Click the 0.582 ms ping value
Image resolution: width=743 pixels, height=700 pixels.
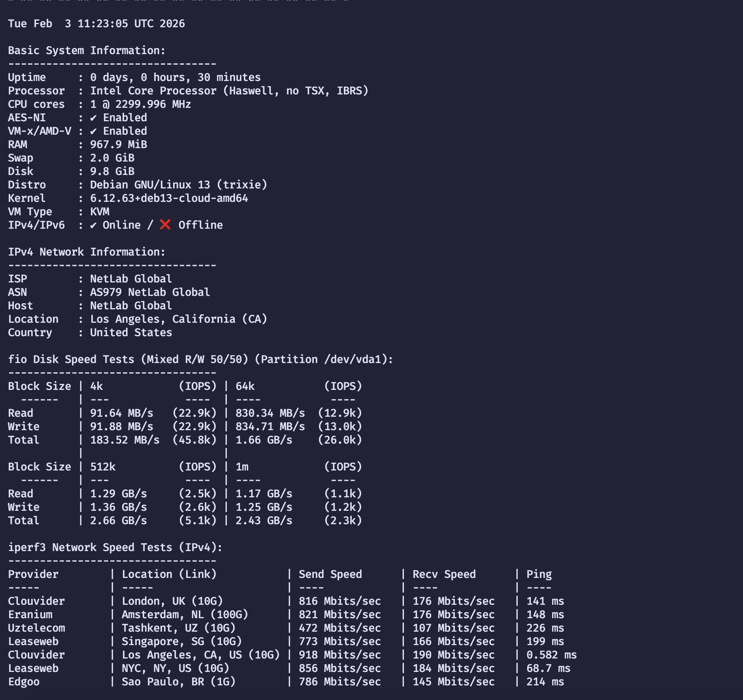[x=552, y=655]
